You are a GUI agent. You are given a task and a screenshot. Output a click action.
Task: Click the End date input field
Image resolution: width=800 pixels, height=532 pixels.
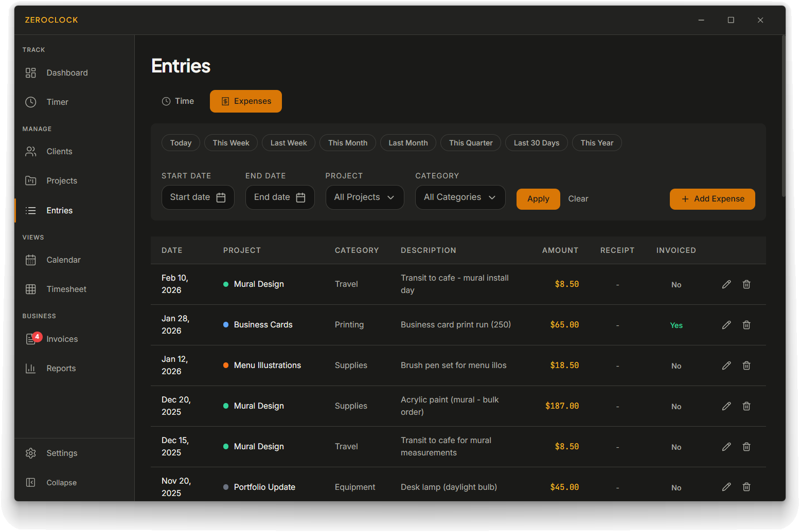click(x=279, y=197)
